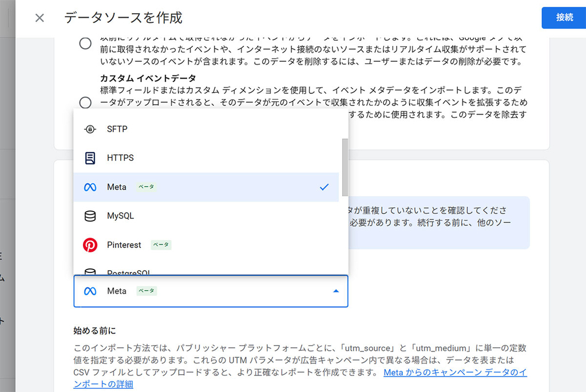Click the red Pinterest logo icon
Viewport: 586px width, 392px height.
tap(90, 245)
